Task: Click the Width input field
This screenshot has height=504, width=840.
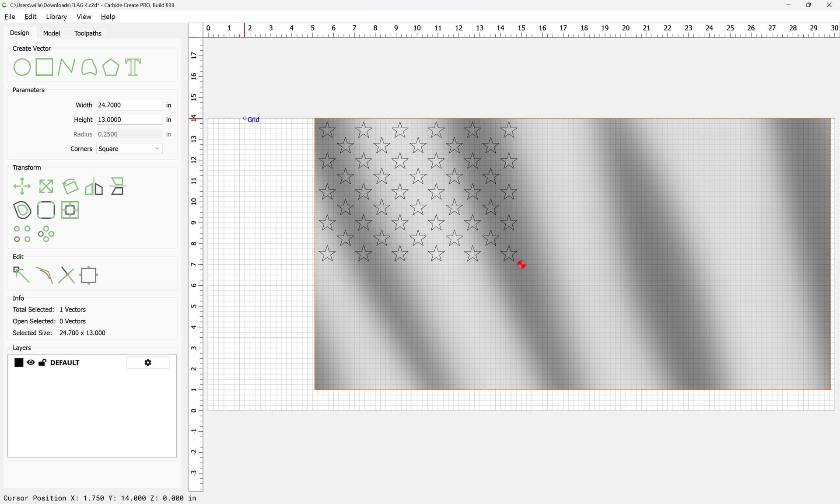Action: click(129, 105)
